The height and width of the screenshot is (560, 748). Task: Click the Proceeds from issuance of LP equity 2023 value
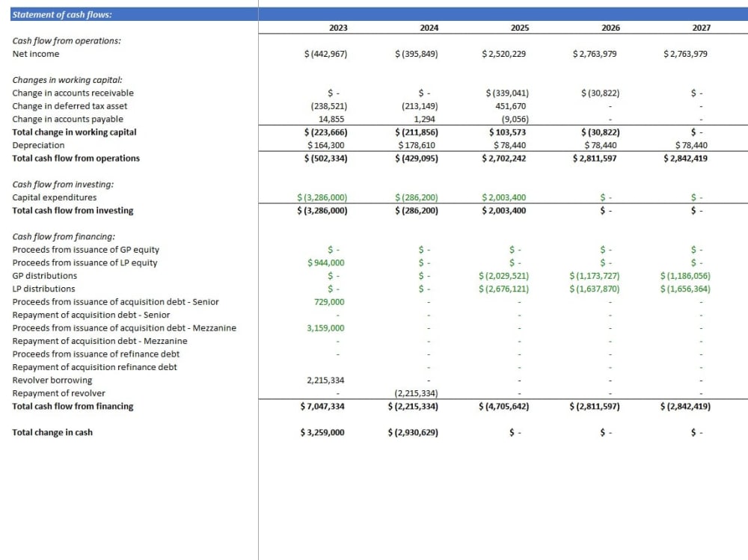[x=327, y=262]
